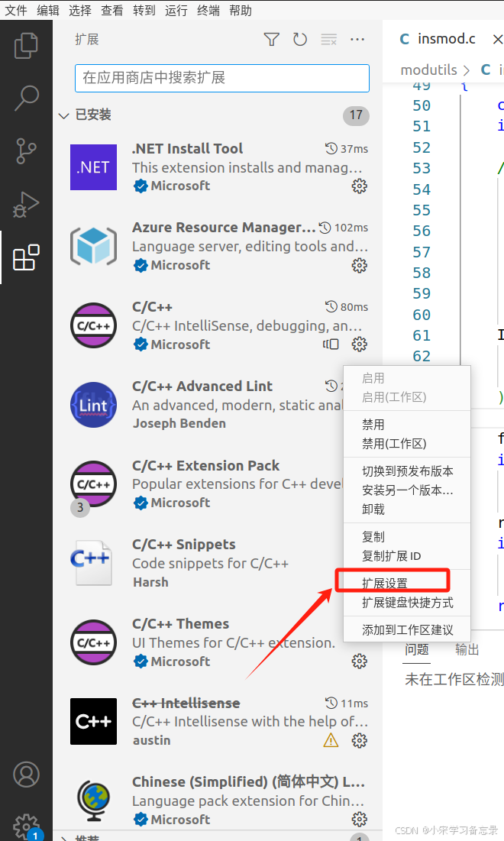Open the Search view in the activity bar
This screenshot has height=841, width=504.
pos(26,98)
